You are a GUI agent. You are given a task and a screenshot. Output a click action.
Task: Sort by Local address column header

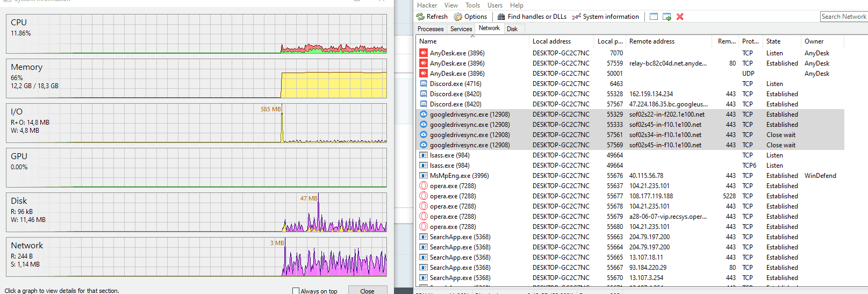click(x=561, y=41)
